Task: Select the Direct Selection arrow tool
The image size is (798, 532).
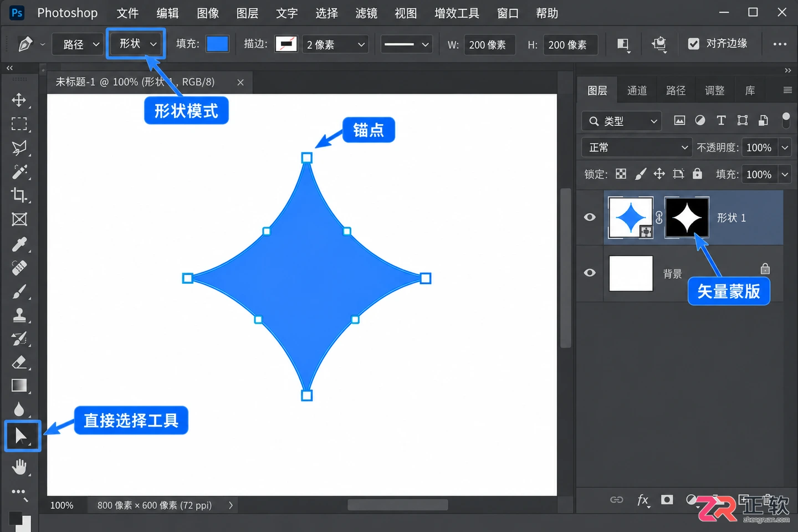Action: [x=22, y=436]
